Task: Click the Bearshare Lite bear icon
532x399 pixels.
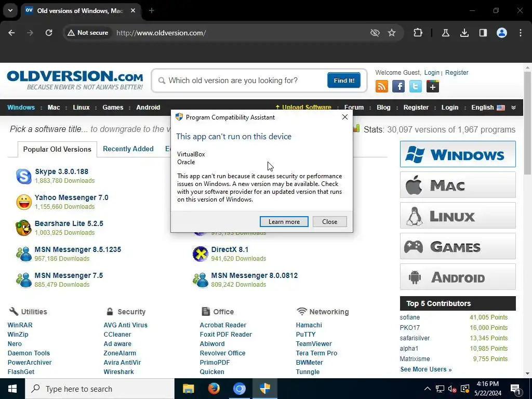Action: coord(24,228)
